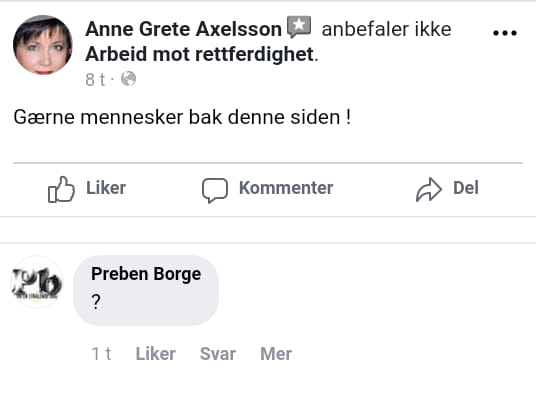The height and width of the screenshot is (394, 536).
Task: Open Preben Borge's profile name link
Action: (146, 274)
